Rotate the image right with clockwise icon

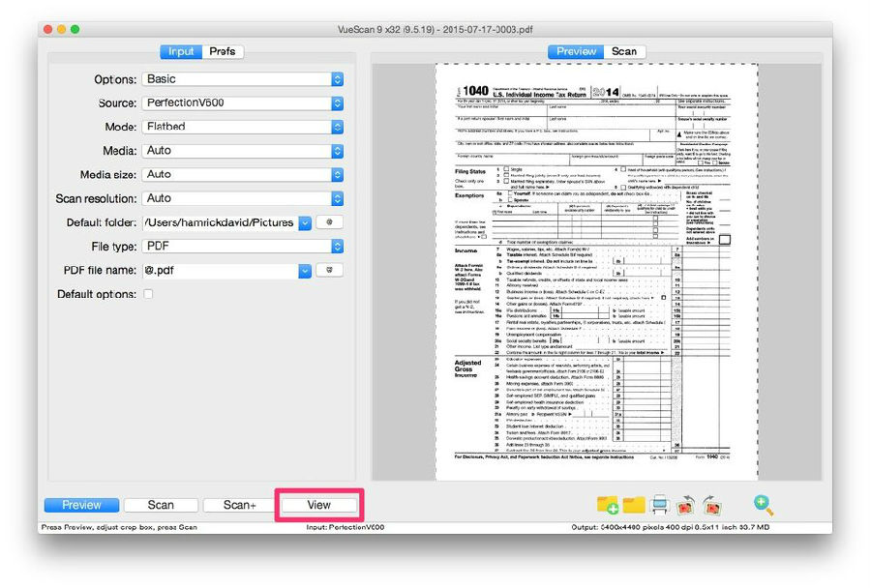710,504
